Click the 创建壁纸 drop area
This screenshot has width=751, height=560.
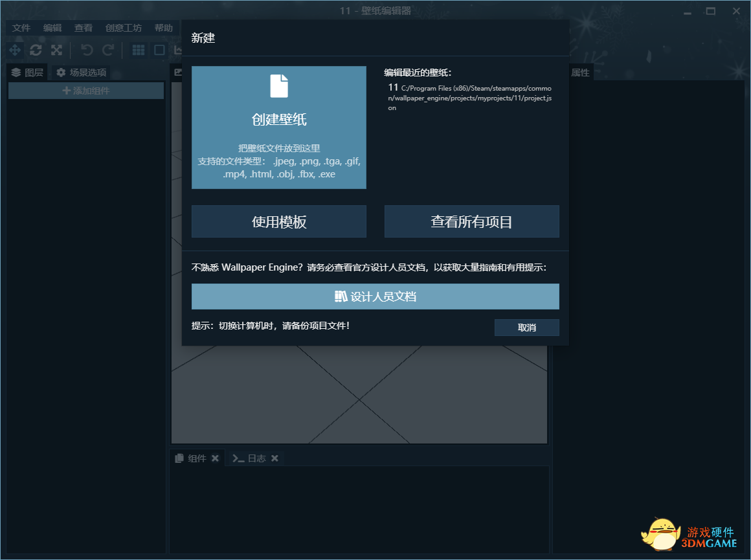[x=279, y=128]
